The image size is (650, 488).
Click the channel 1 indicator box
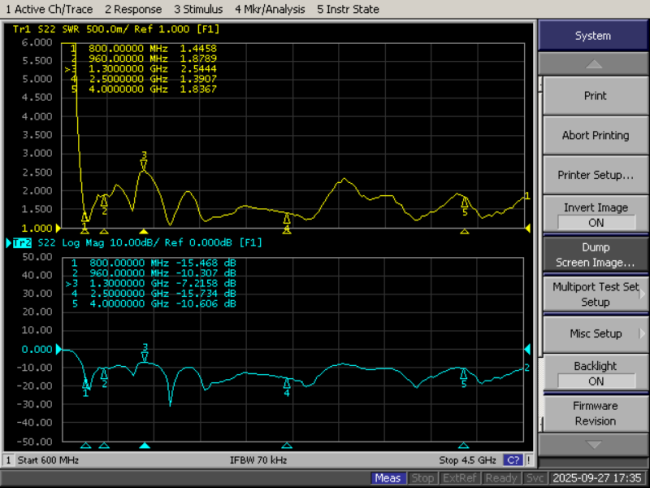[x=8, y=460]
